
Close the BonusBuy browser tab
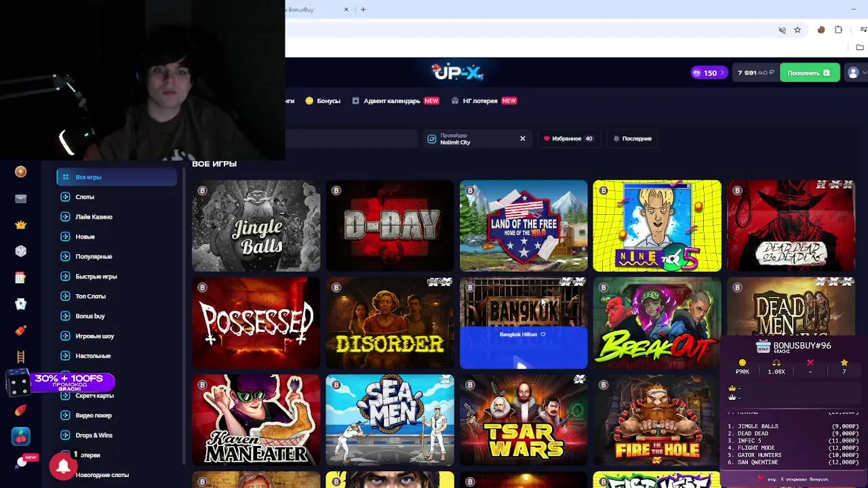(346, 9)
